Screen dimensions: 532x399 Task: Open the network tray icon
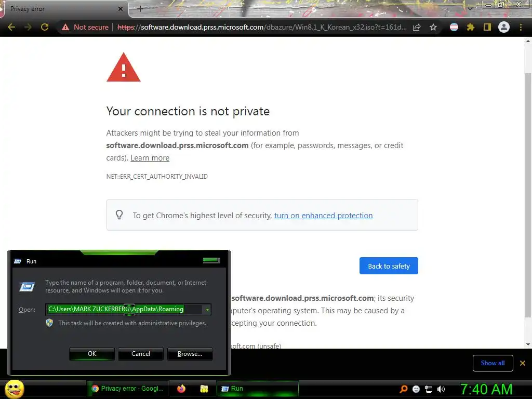429,389
